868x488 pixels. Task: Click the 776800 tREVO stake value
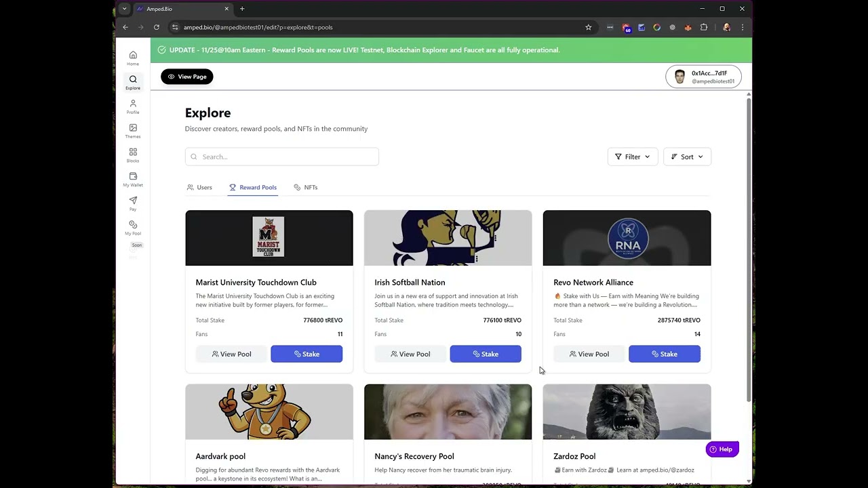(x=323, y=320)
